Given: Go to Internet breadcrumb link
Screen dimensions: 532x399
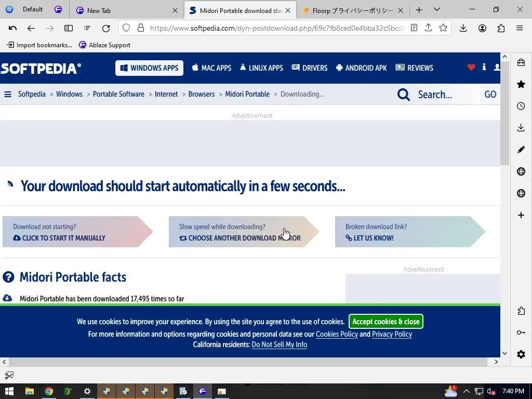Looking at the screenshot, I should (x=166, y=94).
